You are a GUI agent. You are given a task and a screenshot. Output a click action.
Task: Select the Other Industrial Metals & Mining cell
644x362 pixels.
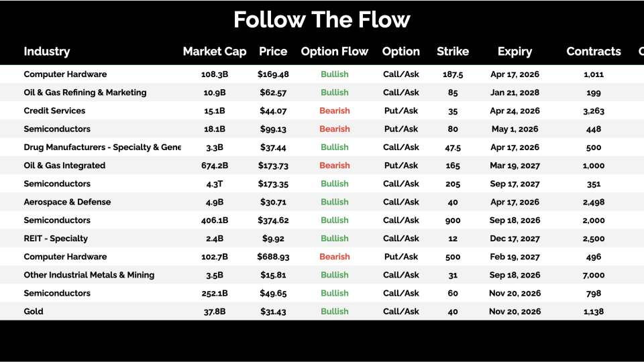[x=89, y=275]
